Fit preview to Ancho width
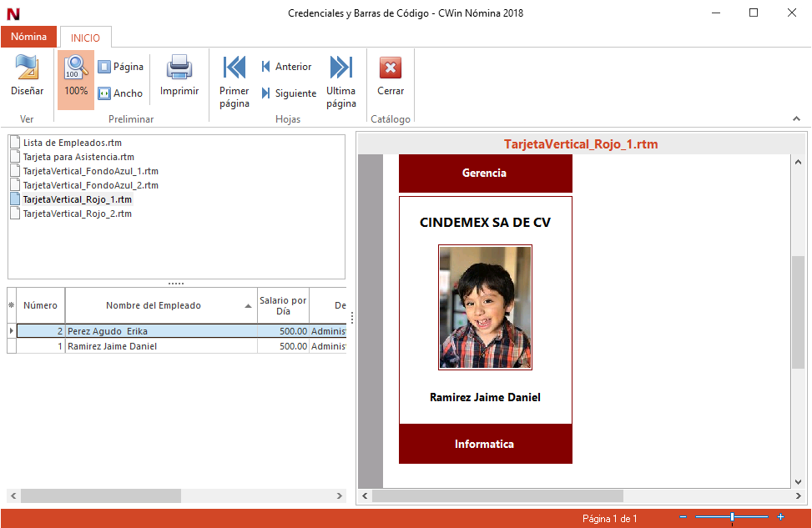The width and height of the screenshot is (812, 528). [121, 93]
